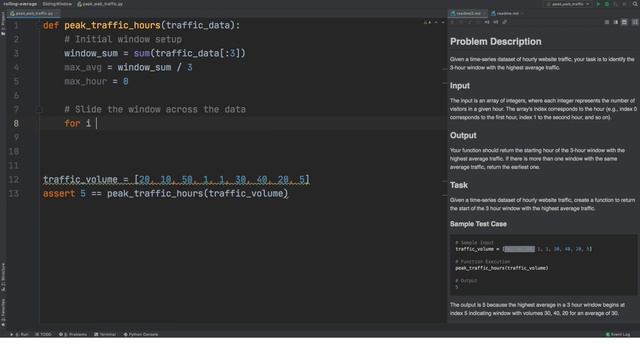Viewport: 640px width, 360px height.
Task: Click SlidingWindow in the breadcrumb path
Action: 57,4
